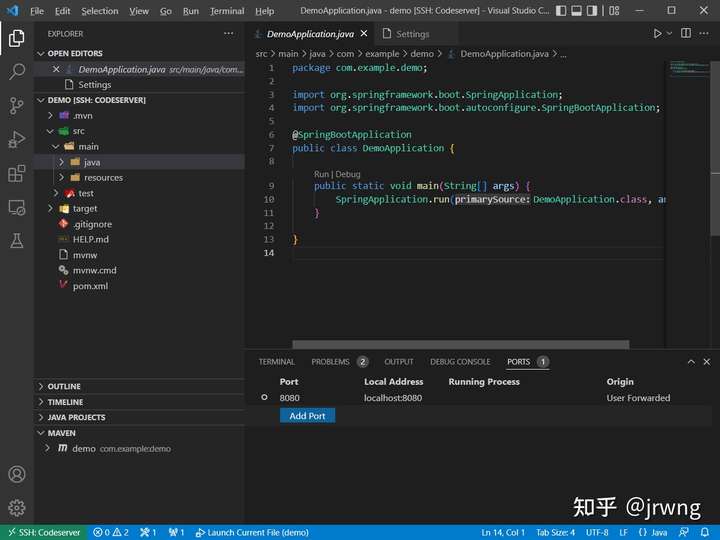Expand the resources folder
Viewport: 720px width, 540px height.
[x=61, y=177]
